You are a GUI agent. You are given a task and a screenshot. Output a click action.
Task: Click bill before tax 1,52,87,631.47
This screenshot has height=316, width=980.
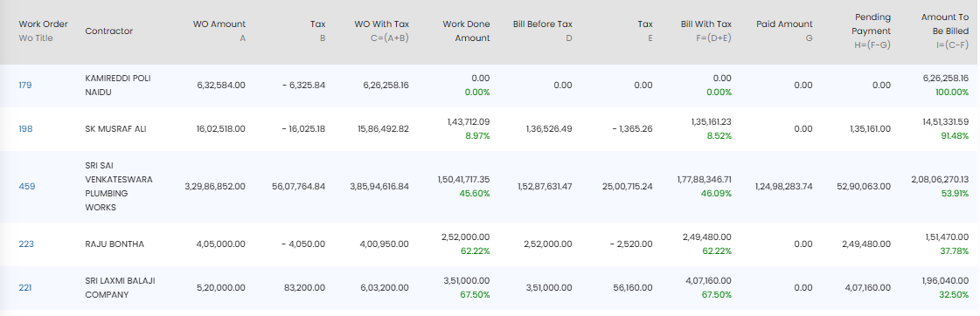(545, 186)
